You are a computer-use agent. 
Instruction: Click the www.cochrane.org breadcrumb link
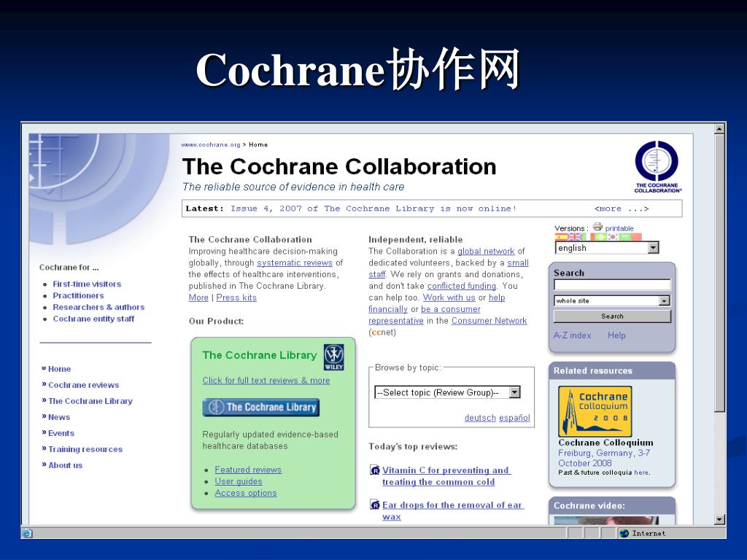(x=211, y=145)
